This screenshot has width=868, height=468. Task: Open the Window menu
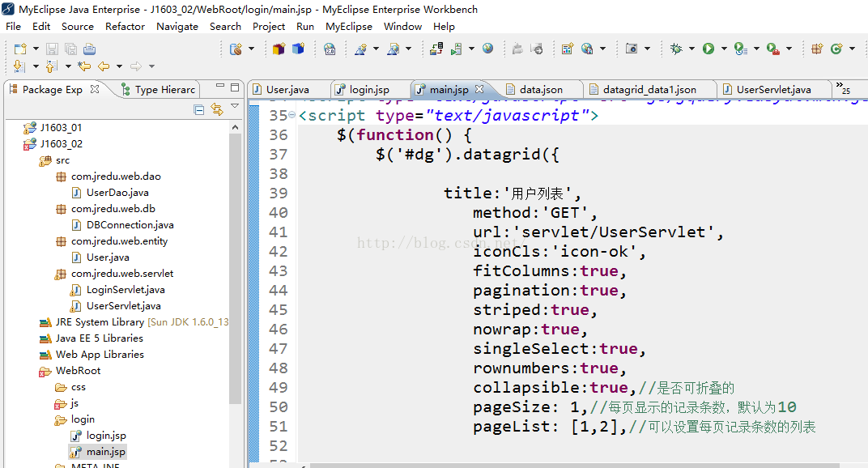point(402,26)
